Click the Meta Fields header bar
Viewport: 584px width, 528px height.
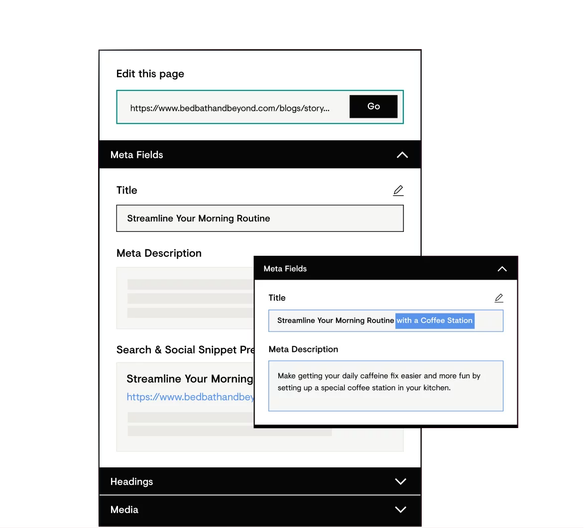click(x=260, y=155)
